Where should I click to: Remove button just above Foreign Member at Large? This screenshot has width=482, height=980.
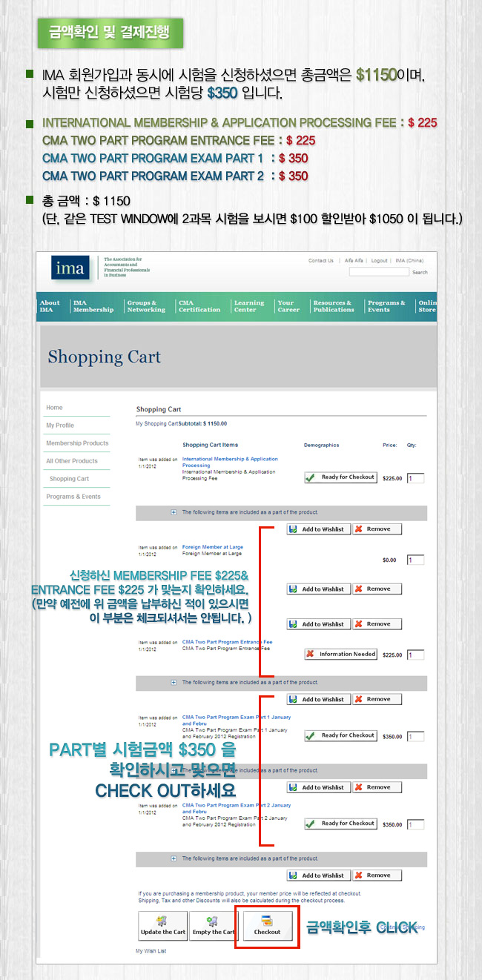[377, 529]
